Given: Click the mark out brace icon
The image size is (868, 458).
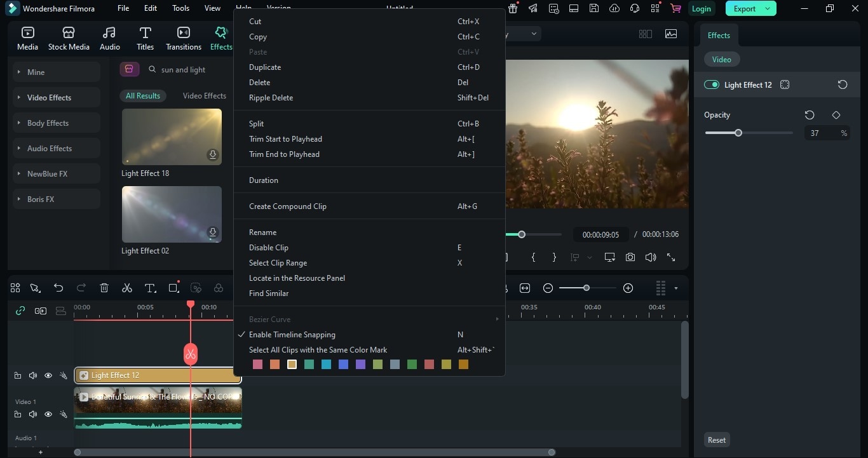Looking at the screenshot, I should 554,257.
